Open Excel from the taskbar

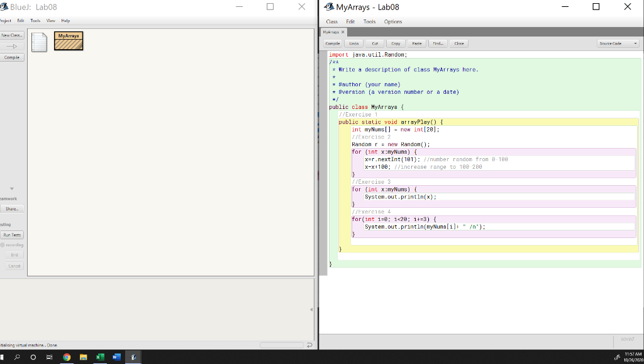100,357
